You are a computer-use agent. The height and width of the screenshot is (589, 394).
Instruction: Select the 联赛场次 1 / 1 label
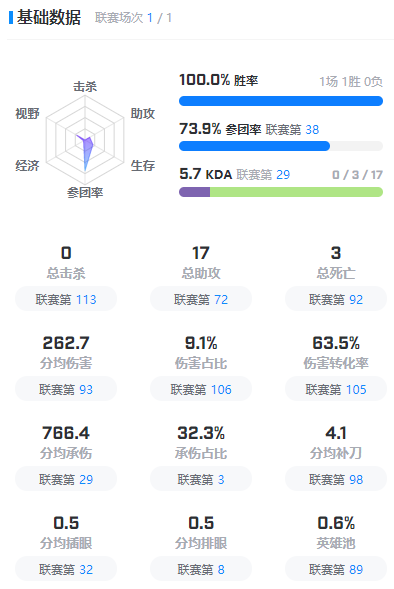(x=133, y=18)
